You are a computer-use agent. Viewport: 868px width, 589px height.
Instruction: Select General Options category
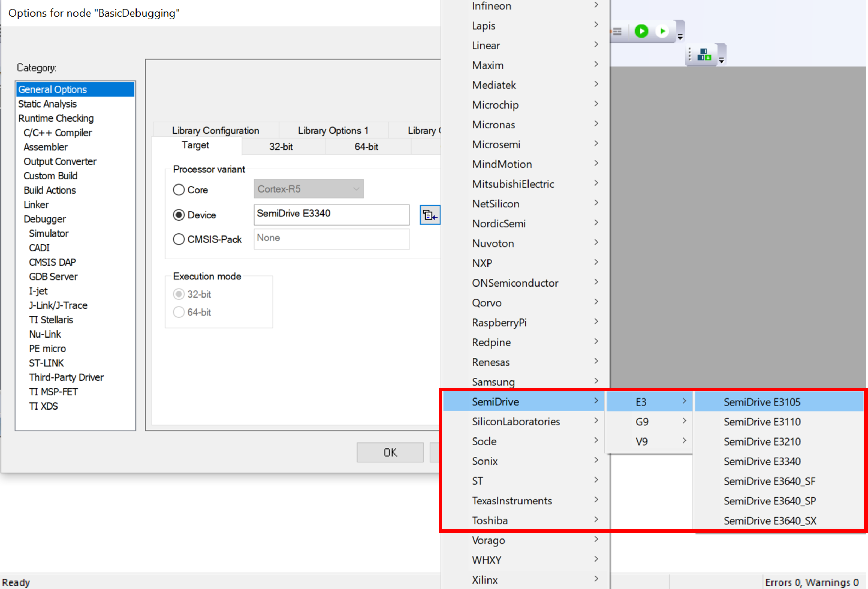tap(75, 89)
